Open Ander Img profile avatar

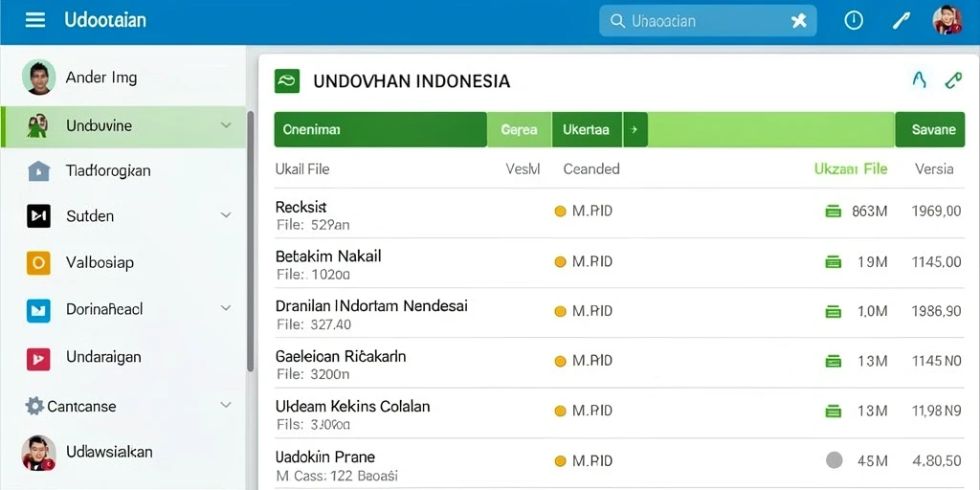pos(38,78)
